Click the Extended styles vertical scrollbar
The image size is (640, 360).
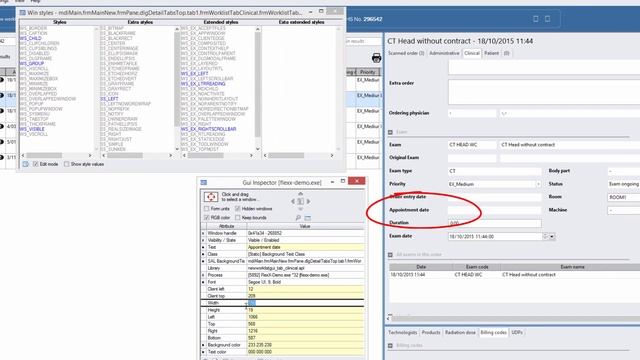point(258,89)
